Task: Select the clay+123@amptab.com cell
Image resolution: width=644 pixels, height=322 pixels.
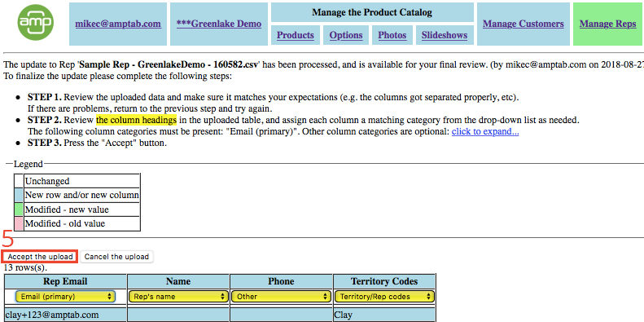Action: click(x=65, y=315)
